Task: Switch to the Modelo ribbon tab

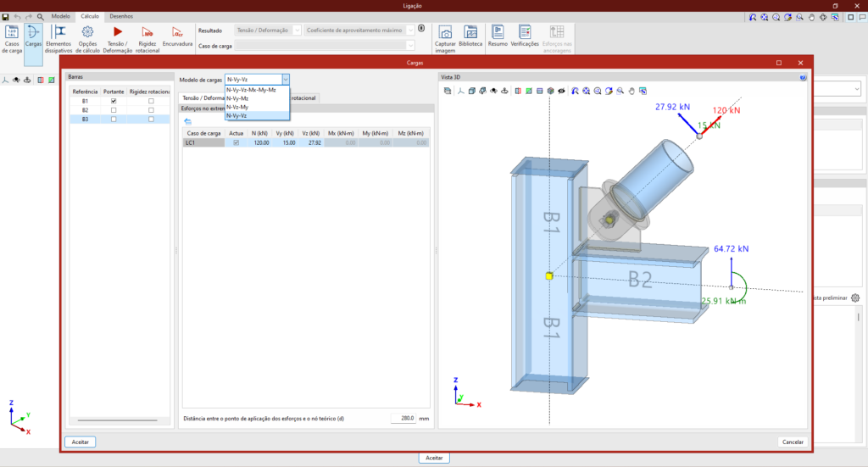Action: [61, 16]
